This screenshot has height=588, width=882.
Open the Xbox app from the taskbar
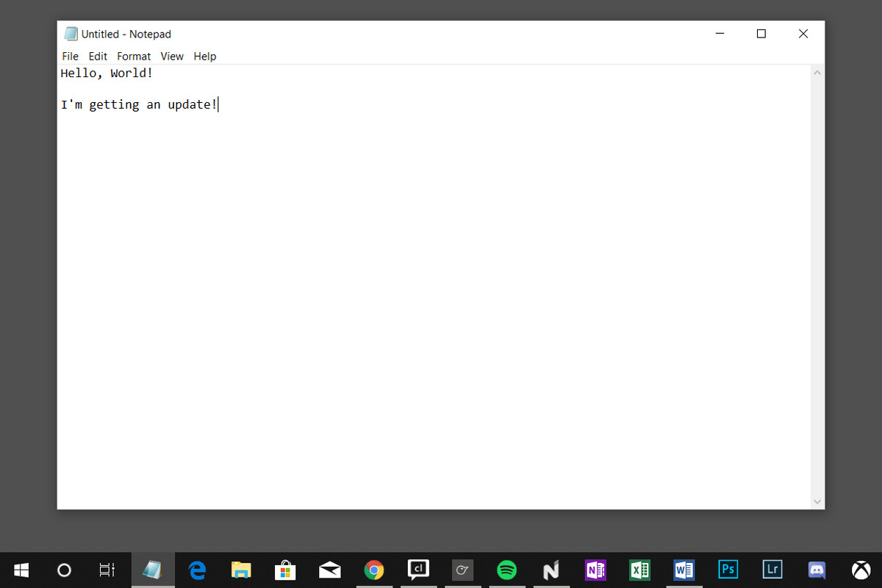[861, 570]
